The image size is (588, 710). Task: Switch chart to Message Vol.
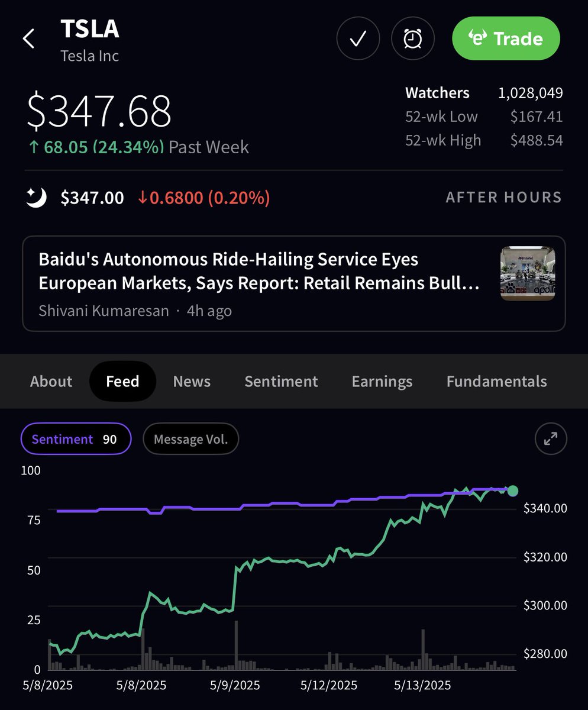click(x=190, y=439)
